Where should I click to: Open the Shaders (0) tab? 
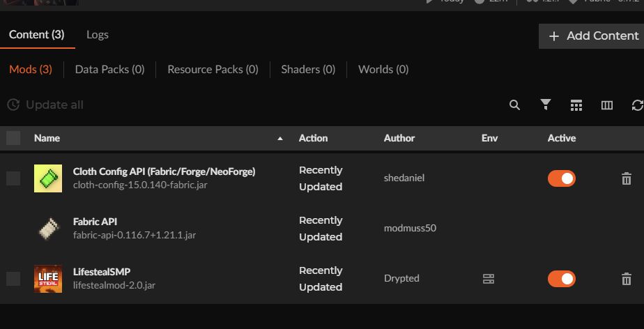click(x=308, y=70)
